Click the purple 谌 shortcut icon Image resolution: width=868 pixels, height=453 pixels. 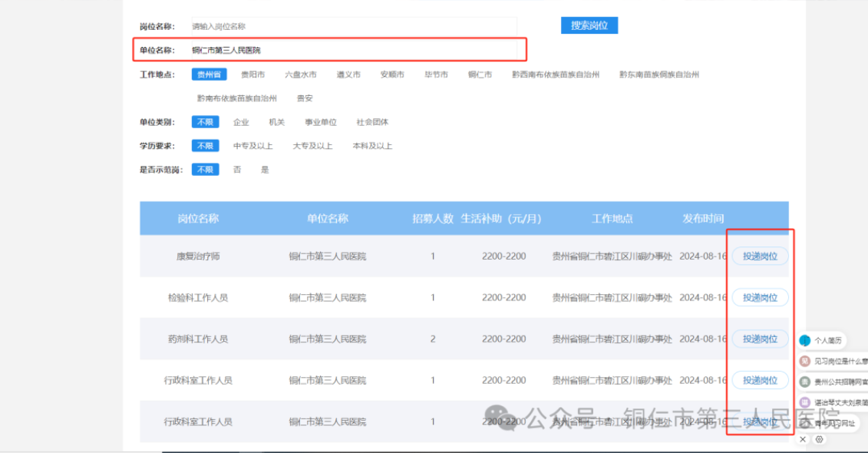[x=805, y=402]
